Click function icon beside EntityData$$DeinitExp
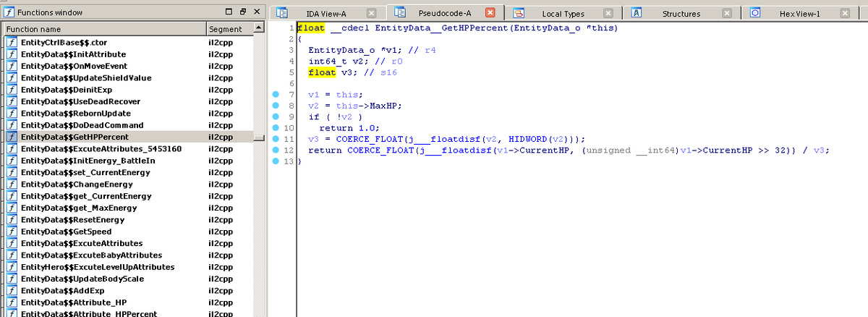This screenshot has height=317, width=868. 11,90
